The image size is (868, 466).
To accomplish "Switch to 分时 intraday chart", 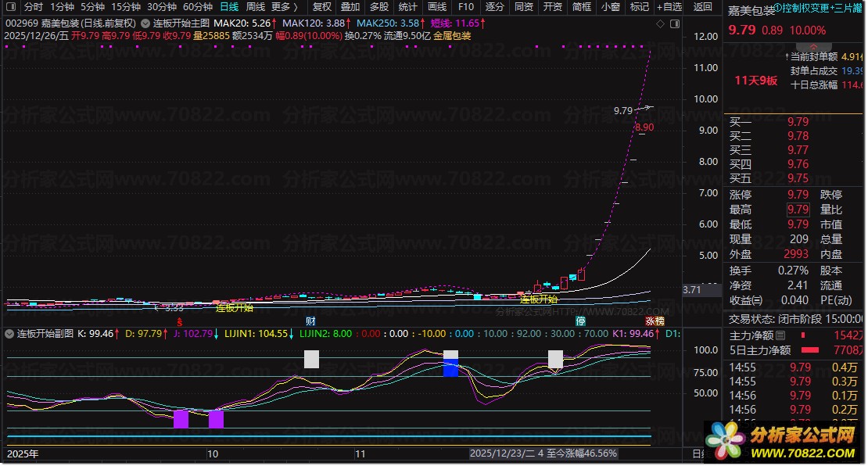I will pos(33,6).
